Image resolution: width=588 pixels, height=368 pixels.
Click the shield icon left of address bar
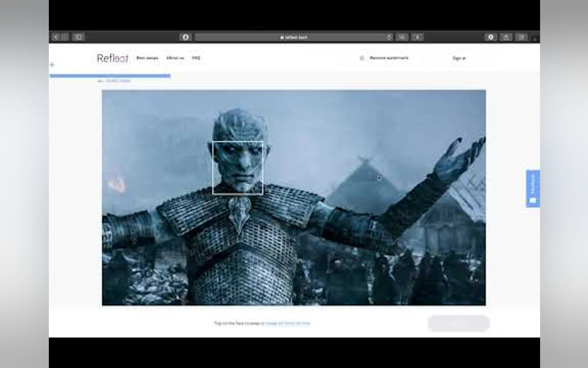pyautogui.click(x=185, y=37)
